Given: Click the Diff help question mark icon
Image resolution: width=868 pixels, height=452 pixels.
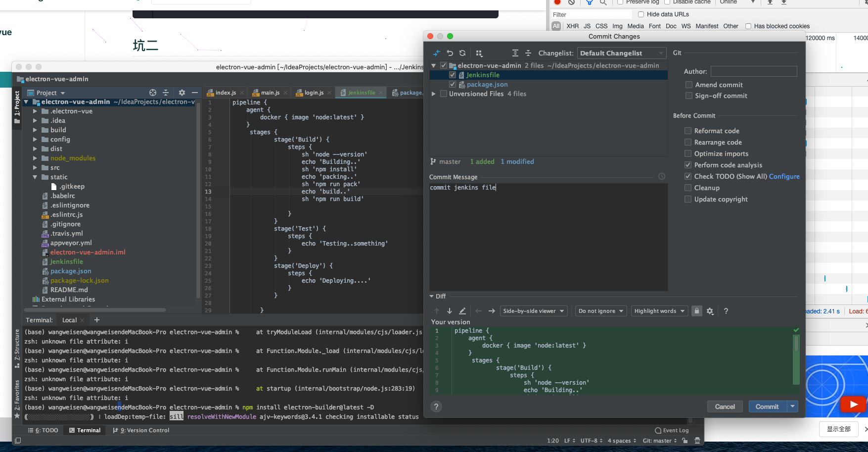Looking at the screenshot, I should (x=726, y=311).
